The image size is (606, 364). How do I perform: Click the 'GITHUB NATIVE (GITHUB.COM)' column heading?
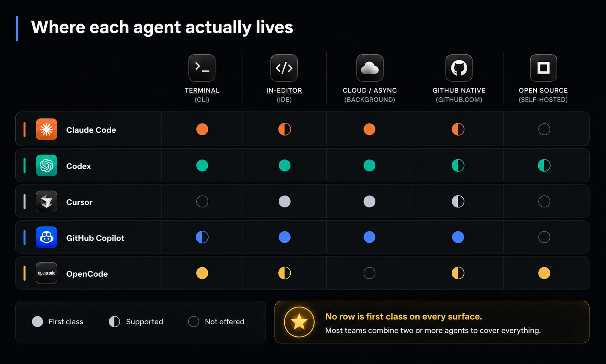coord(459,95)
